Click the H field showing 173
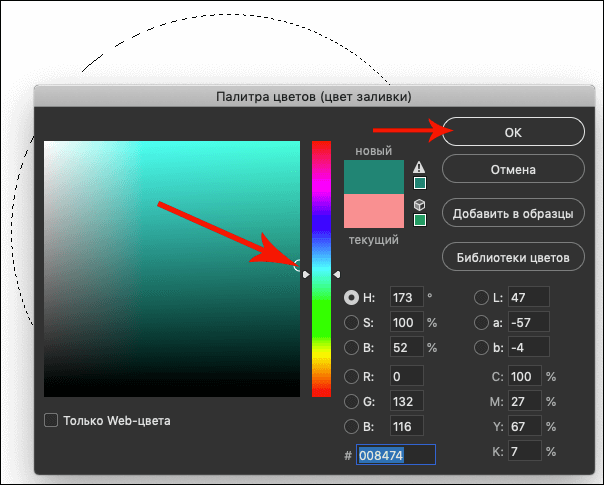 click(407, 297)
